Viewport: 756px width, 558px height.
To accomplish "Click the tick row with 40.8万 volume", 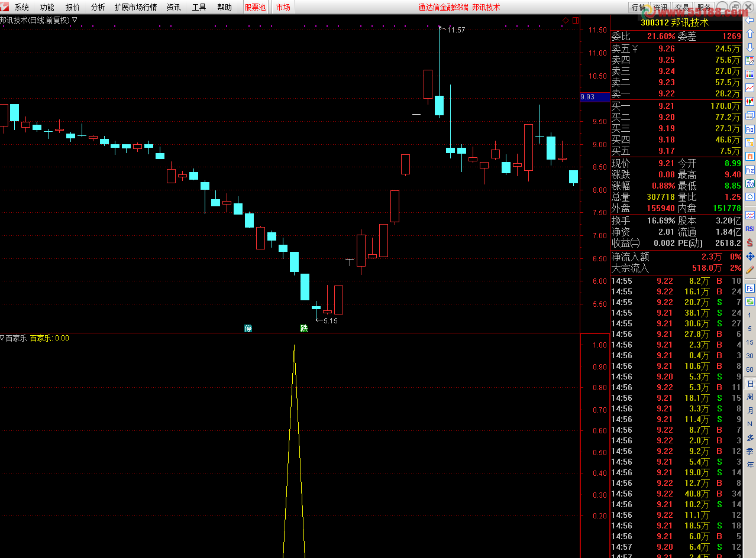I will 676,494.
